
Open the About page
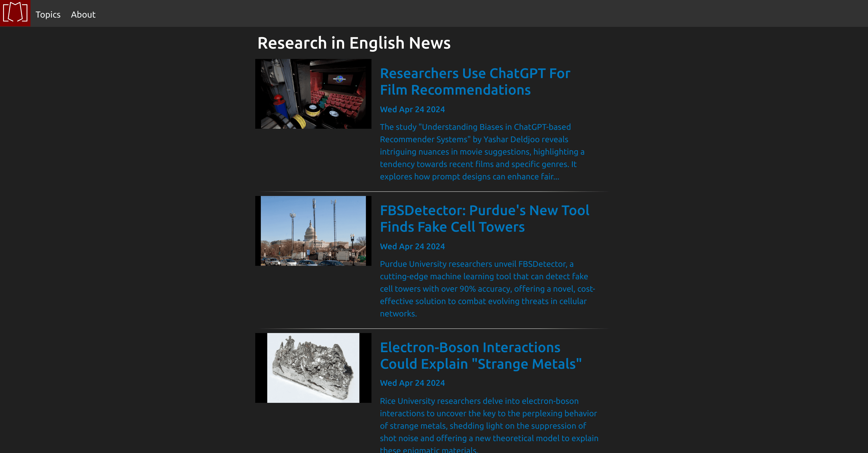pyautogui.click(x=83, y=14)
